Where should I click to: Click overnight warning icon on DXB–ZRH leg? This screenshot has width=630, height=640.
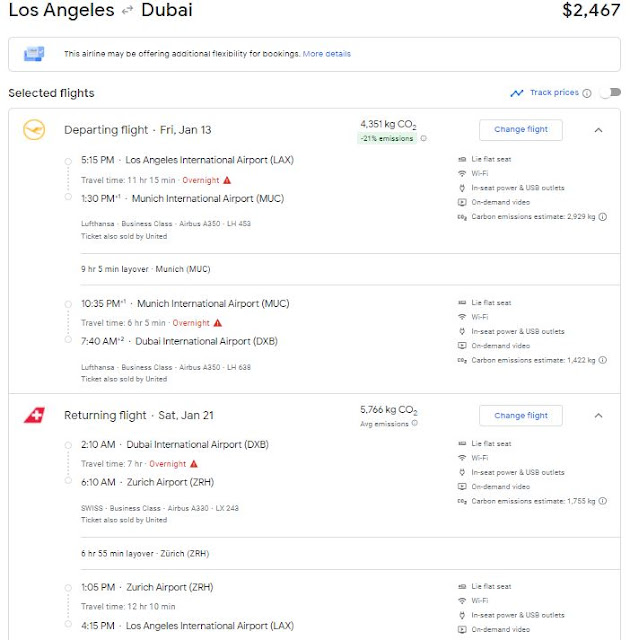click(194, 464)
